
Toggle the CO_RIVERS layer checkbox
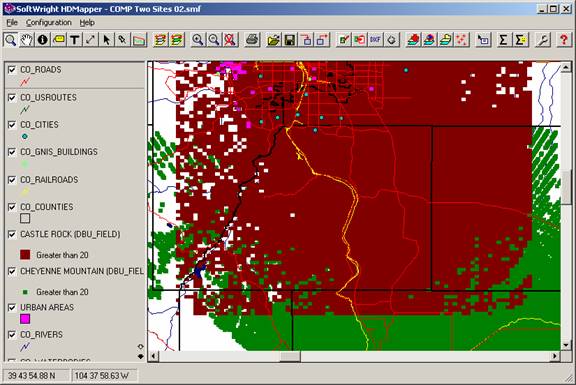tap(12, 335)
